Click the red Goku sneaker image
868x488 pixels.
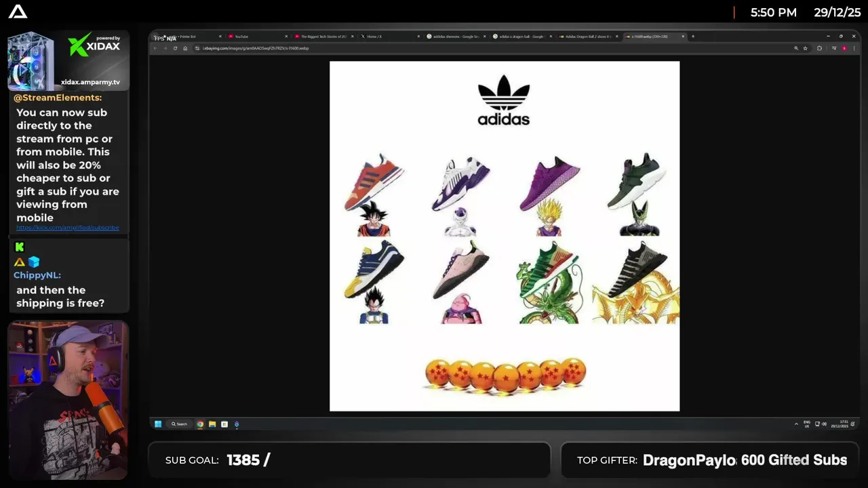[x=374, y=182]
